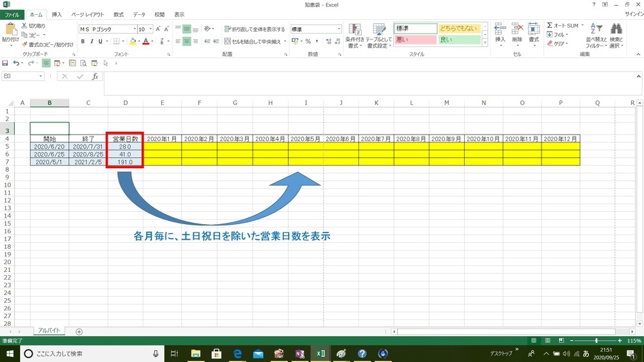Click the Increase Decimal icon

[x=329, y=41]
